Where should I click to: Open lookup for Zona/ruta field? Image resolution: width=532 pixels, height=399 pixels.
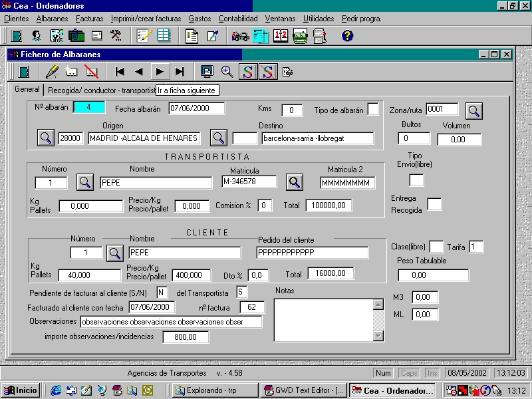[x=473, y=110]
